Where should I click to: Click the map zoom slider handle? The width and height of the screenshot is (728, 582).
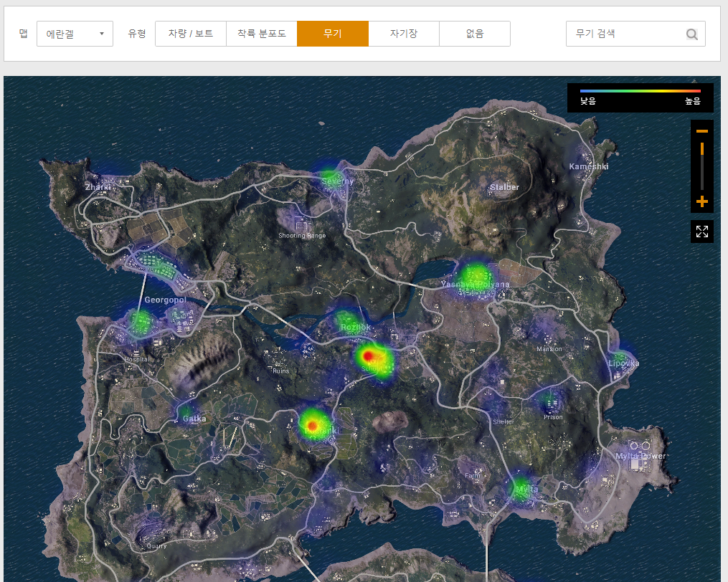(x=702, y=149)
